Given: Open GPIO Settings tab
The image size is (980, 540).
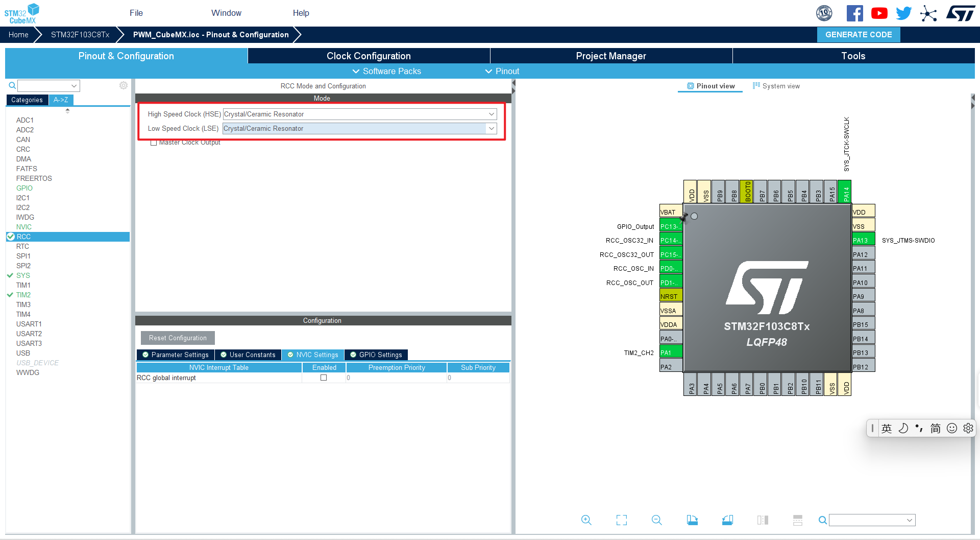Looking at the screenshot, I should (376, 355).
